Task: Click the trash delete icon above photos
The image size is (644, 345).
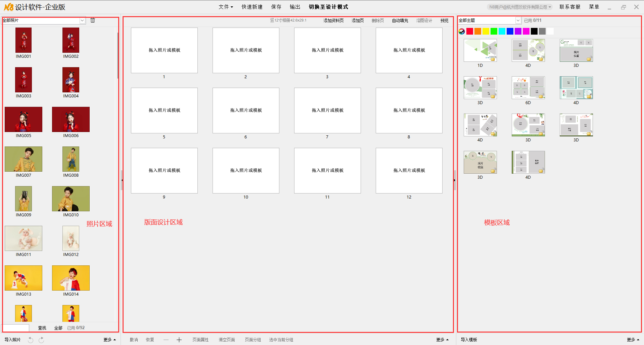Action: [x=93, y=20]
